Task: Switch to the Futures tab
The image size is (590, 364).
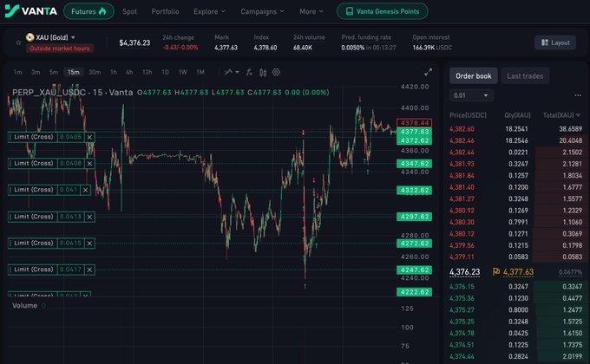Action: coord(88,11)
